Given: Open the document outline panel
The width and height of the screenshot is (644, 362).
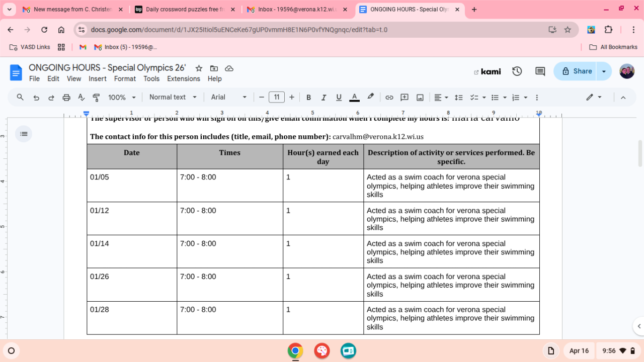Looking at the screenshot, I should 24,134.
